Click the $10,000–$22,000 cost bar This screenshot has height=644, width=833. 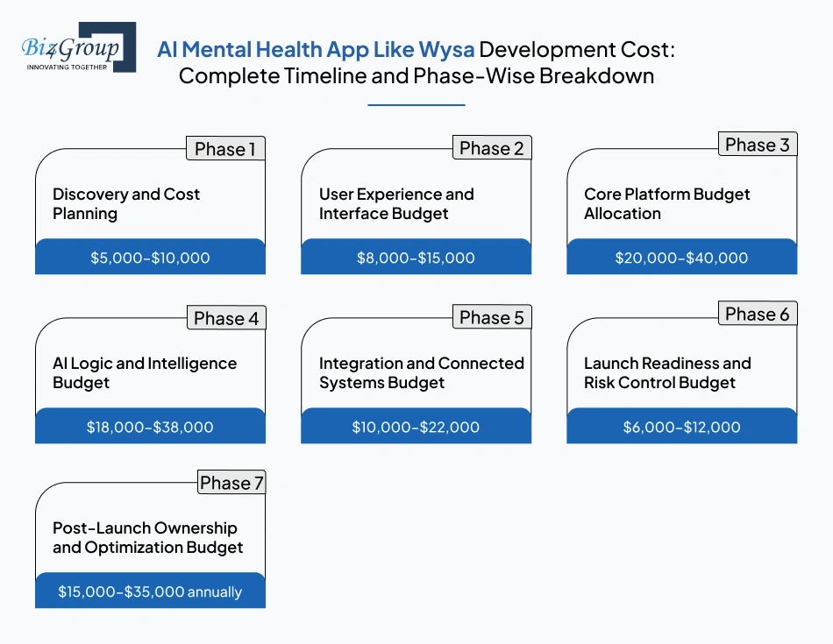pyautogui.click(x=416, y=427)
